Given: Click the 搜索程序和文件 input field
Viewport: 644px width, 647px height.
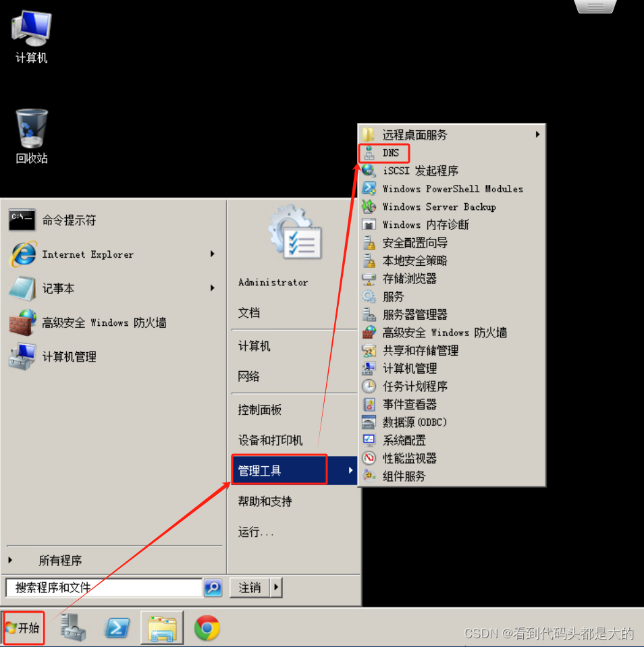Looking at the screenshot, I should [101, 588].
